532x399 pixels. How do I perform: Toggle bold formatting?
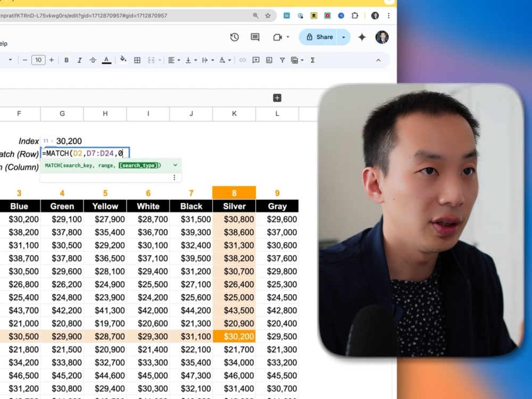(x=66, y=60)
